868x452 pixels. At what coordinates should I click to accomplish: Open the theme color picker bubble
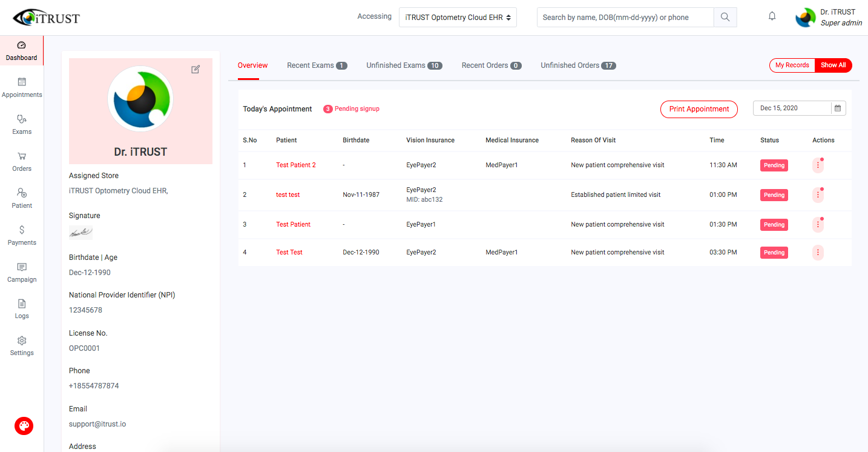pos(24,426)
